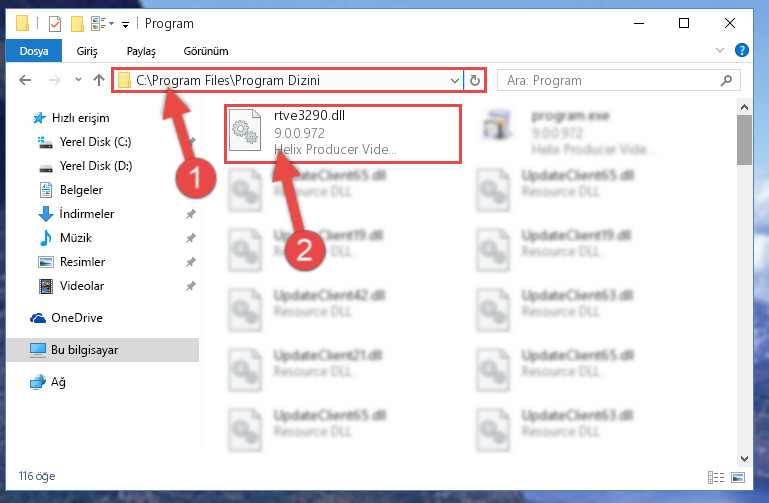
Task: Click the new folder quick access icon
Action: pos(77,24)
